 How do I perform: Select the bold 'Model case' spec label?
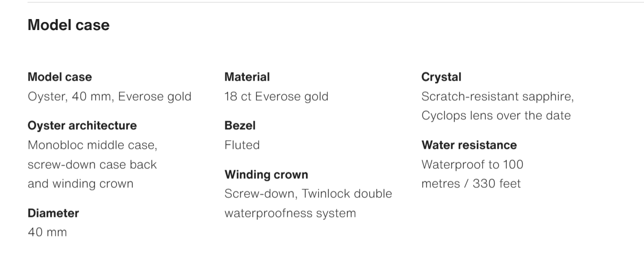click(x=60, y=77)
